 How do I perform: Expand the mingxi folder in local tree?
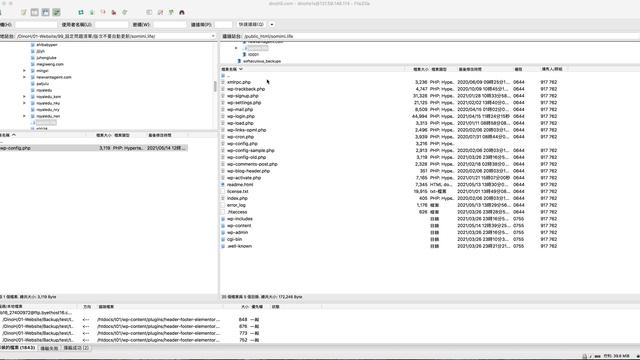click(24, 71)
